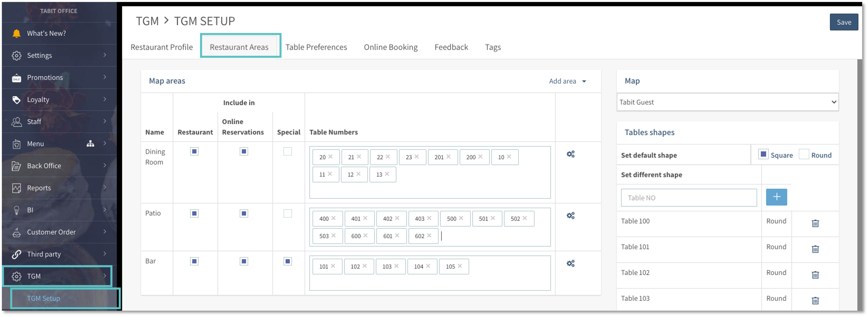Viewport: 868px width, 317px height.
Task: Click the blue plus button to add shape
Action: (776, 197)
